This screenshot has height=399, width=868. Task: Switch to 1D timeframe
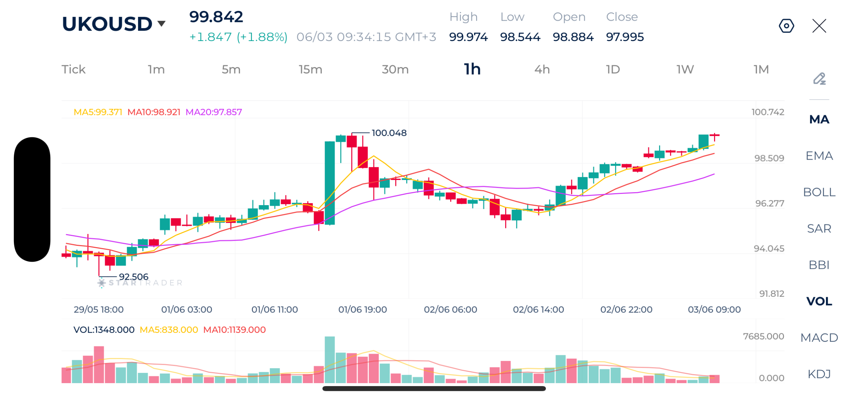[x=613, y=69]
